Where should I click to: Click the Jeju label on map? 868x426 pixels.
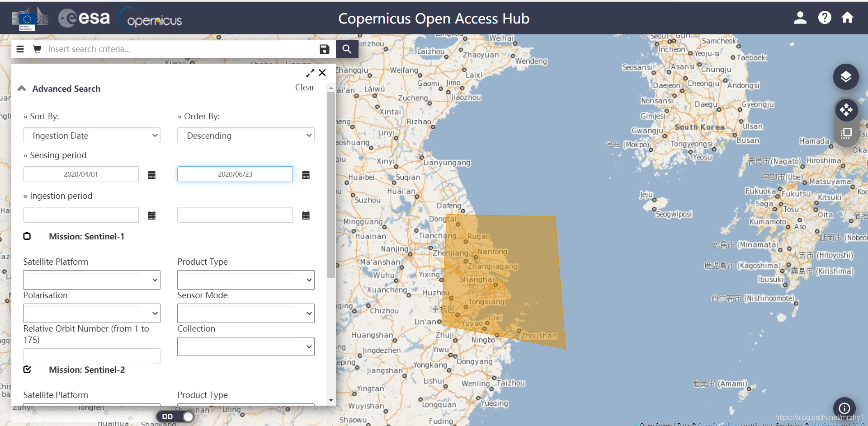[x=646, y=195]
